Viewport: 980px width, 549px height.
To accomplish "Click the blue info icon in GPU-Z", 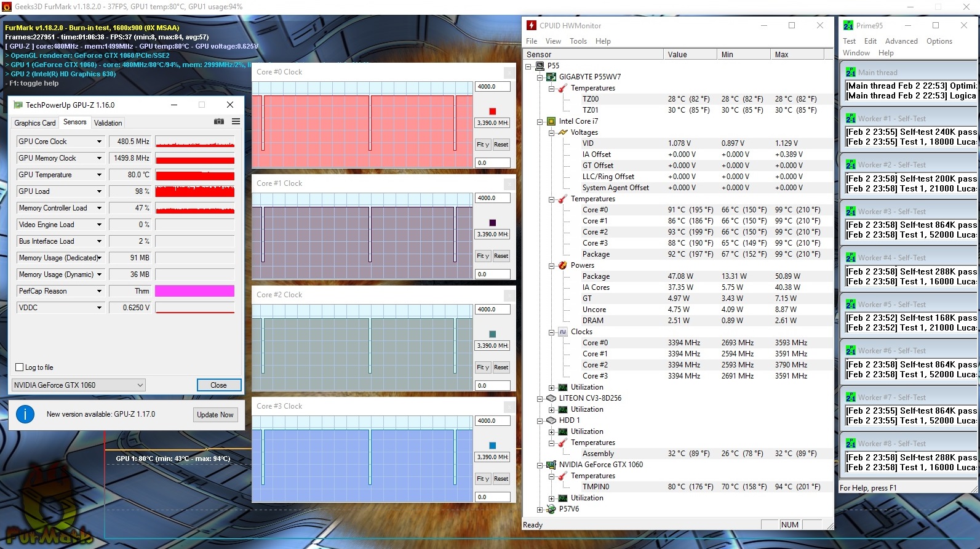I will coord(25,414).
